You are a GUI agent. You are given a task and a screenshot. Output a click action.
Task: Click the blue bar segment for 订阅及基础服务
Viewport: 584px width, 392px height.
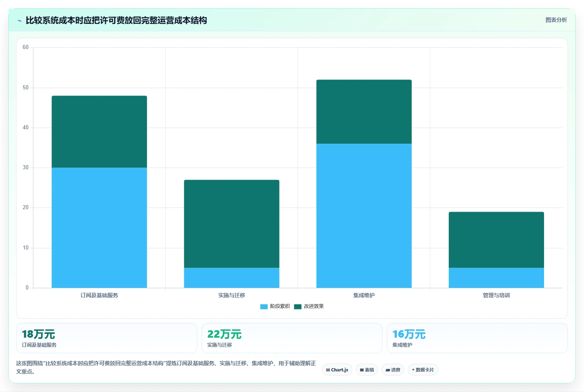tap(99, 228)
